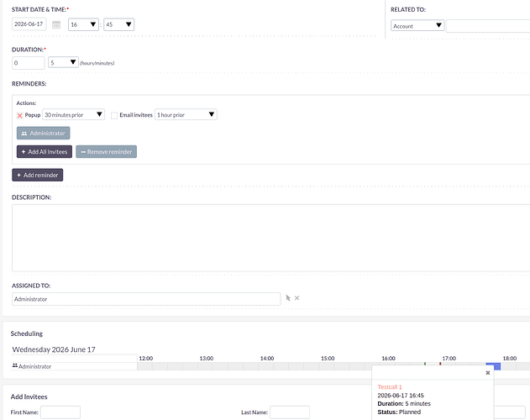Click the assigned-to select user arrow icon
Viewport: 530px width, 420px height.
pos(288,298)
